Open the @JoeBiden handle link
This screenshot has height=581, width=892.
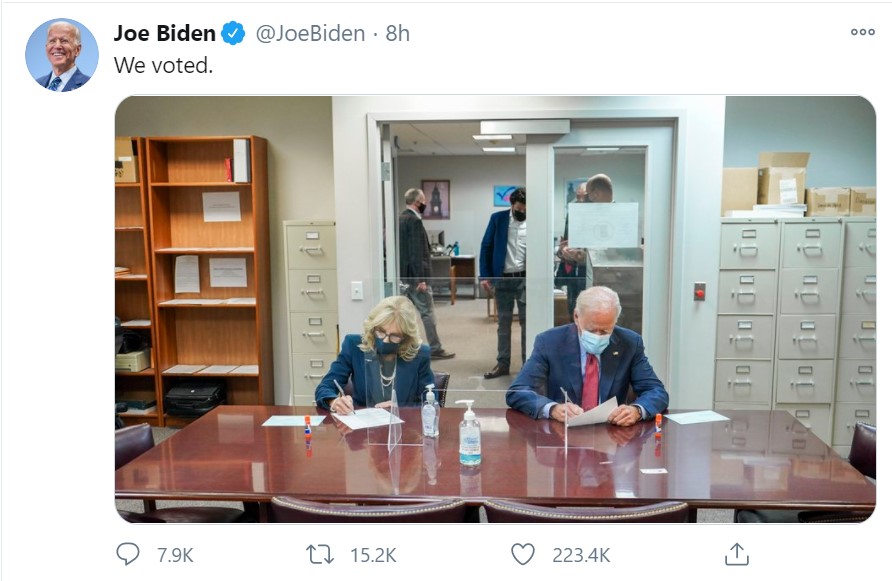click(x=311, y=33)
